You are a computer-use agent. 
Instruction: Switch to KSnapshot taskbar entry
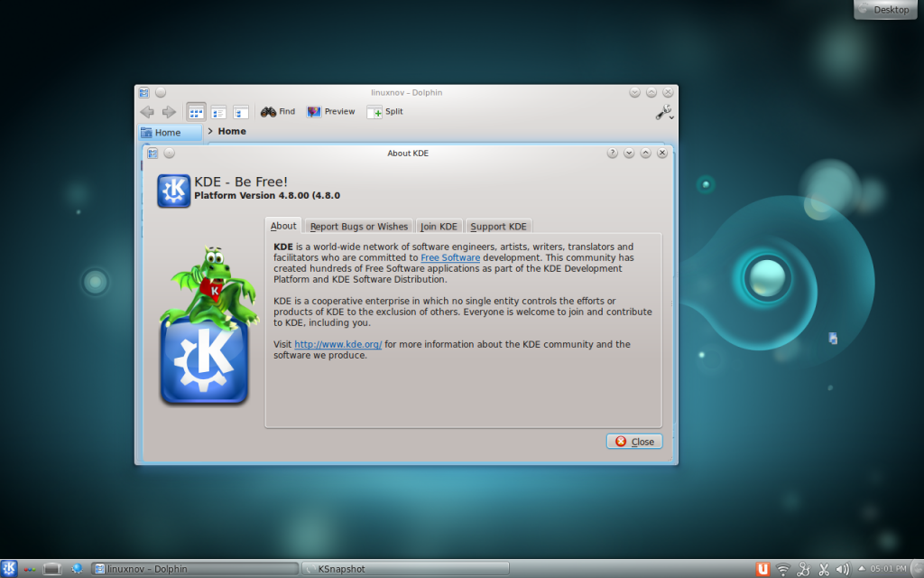point(405,569)
